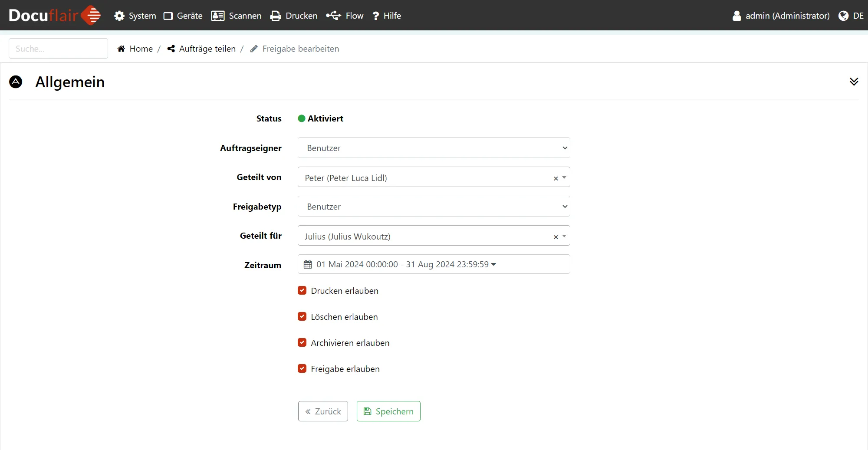Open the Flow menu

click(x=345, y=16)
